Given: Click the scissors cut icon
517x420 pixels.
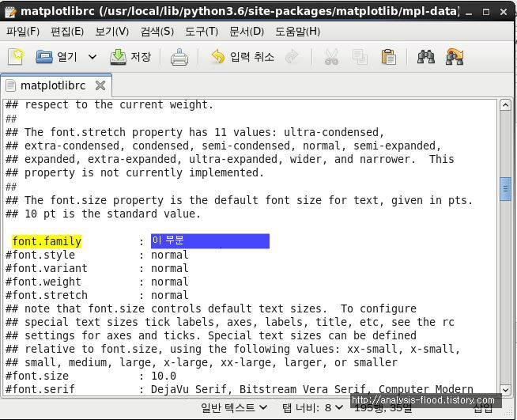Looking at the screenshot, I should pyautogui.click(x=331, y=57).
